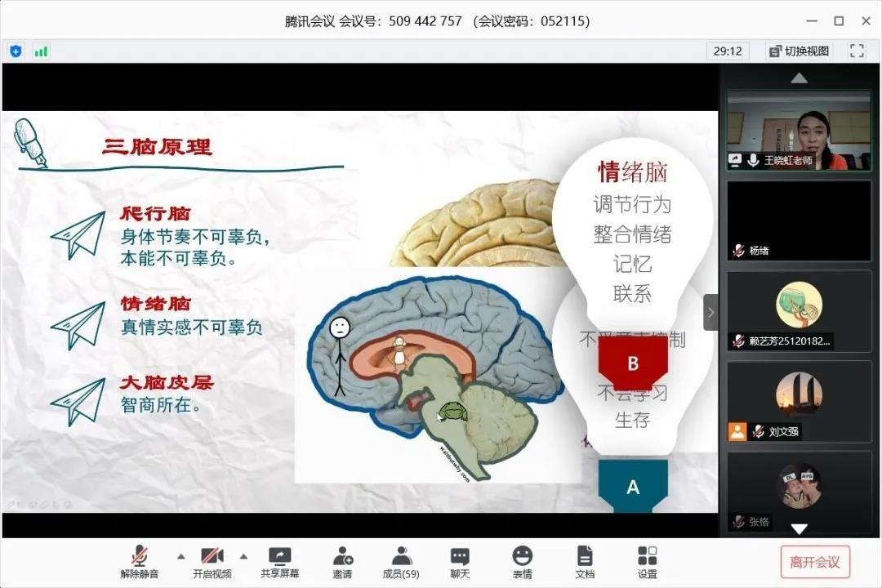
Task: Check the green network signal icon
Action: point(41,51)
